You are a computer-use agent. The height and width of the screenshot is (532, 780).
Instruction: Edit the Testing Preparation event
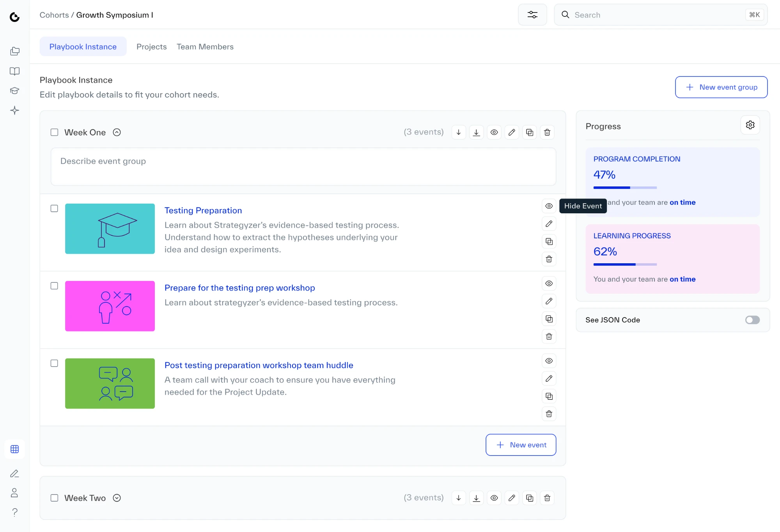point(549,223)
